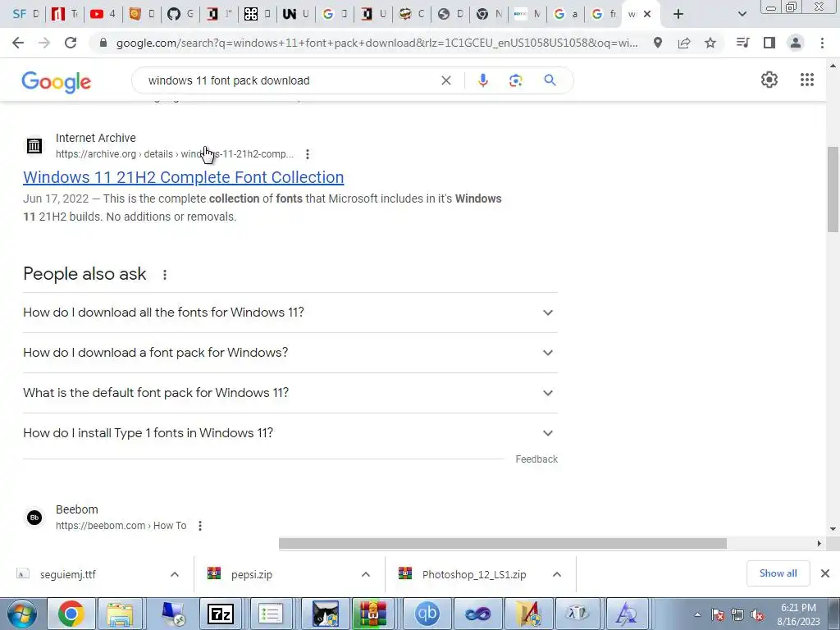Image resolution: width=840 pixels, height=630 pixels.
Task: Open the Windows Start menu
Action: coord(21,614)
